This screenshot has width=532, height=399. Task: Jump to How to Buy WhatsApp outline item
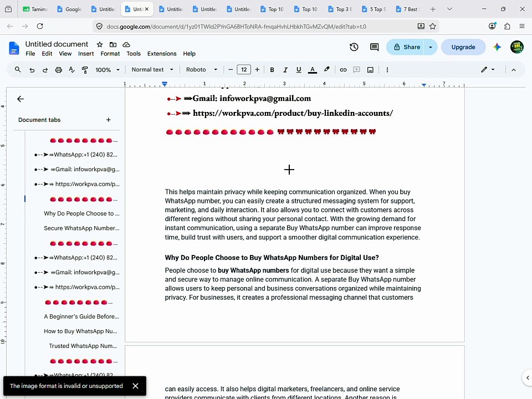point(80,331)
